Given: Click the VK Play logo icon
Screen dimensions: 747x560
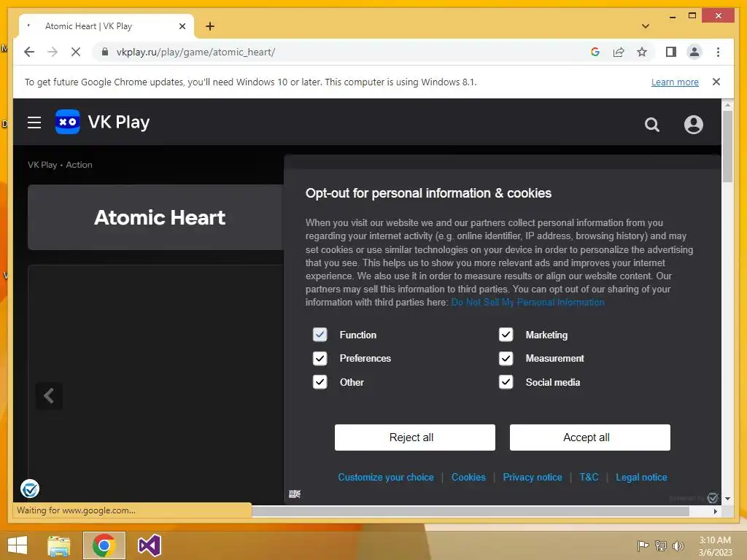Looking at the screenshot, I should click(68, 122).
